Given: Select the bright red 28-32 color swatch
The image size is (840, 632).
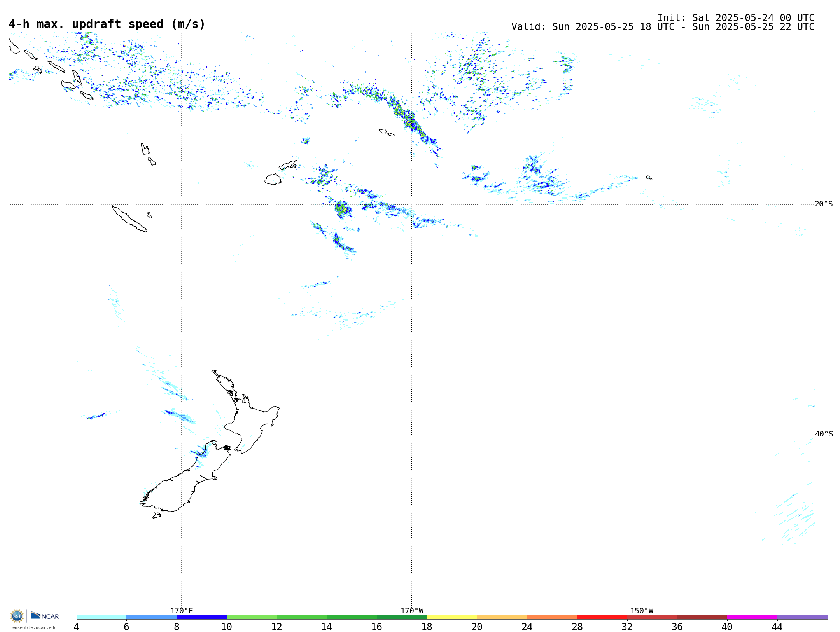Looking at the screenshot, I should click(x=602, y=617).
